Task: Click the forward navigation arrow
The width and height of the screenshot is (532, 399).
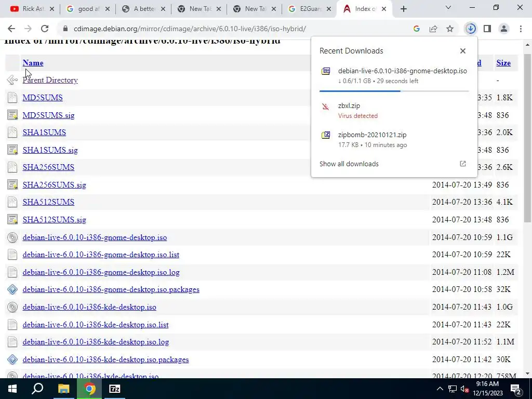Action: [28, 29]
